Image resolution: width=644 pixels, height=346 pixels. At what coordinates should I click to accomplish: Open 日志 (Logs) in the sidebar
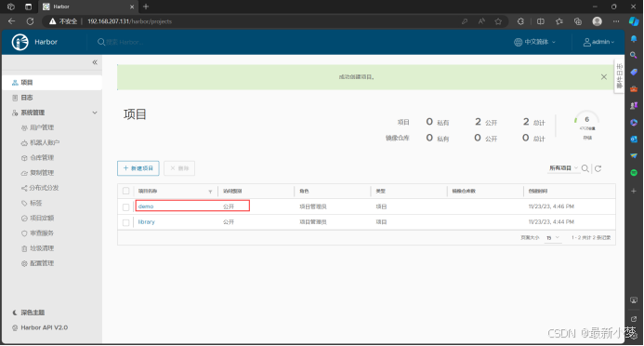[x=27, y=98]
